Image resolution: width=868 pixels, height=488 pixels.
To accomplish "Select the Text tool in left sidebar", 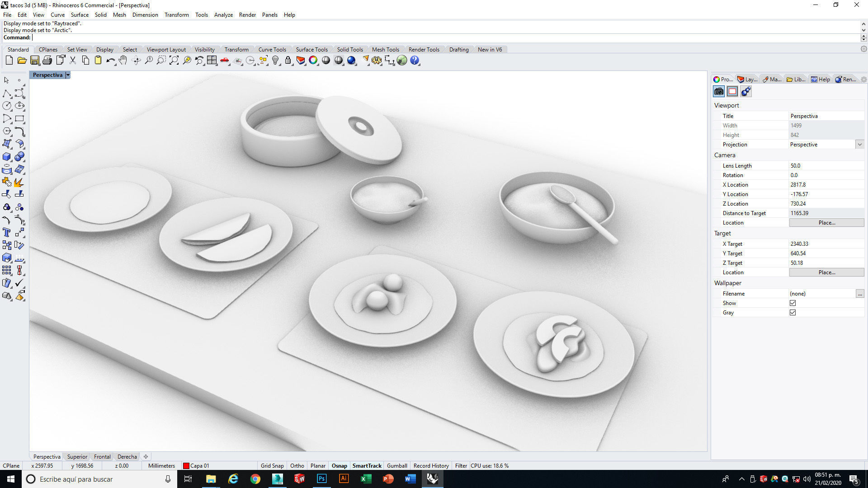I will [x=7, y=233].
